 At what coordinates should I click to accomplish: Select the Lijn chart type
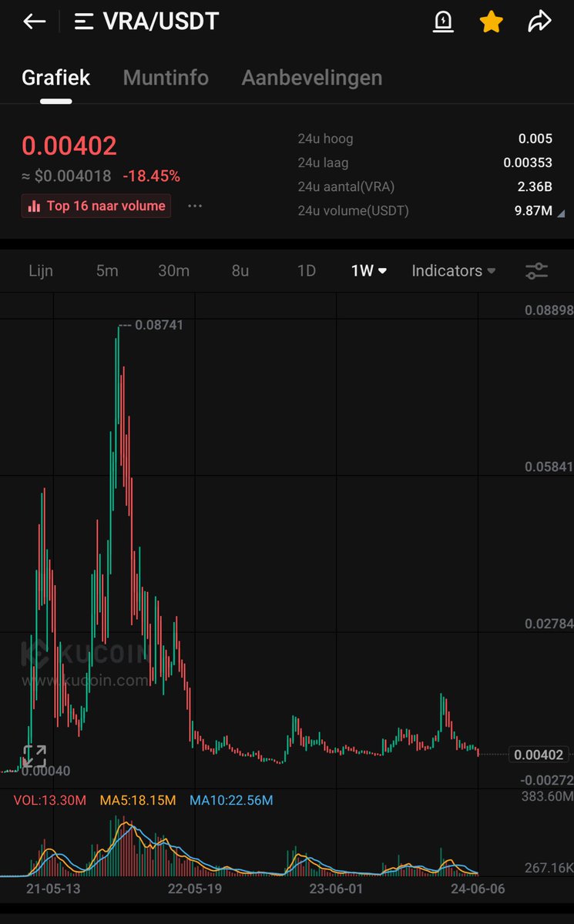coord(42,271)
